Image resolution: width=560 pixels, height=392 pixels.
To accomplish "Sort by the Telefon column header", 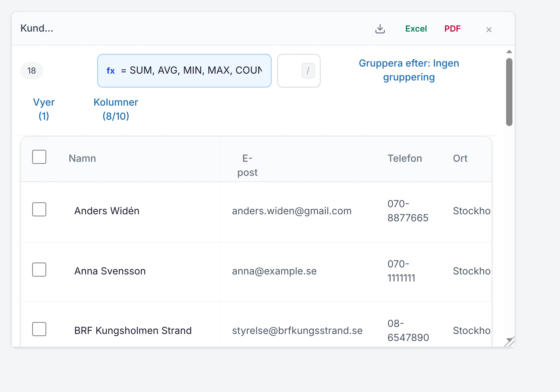I will (x=405, y=158).
